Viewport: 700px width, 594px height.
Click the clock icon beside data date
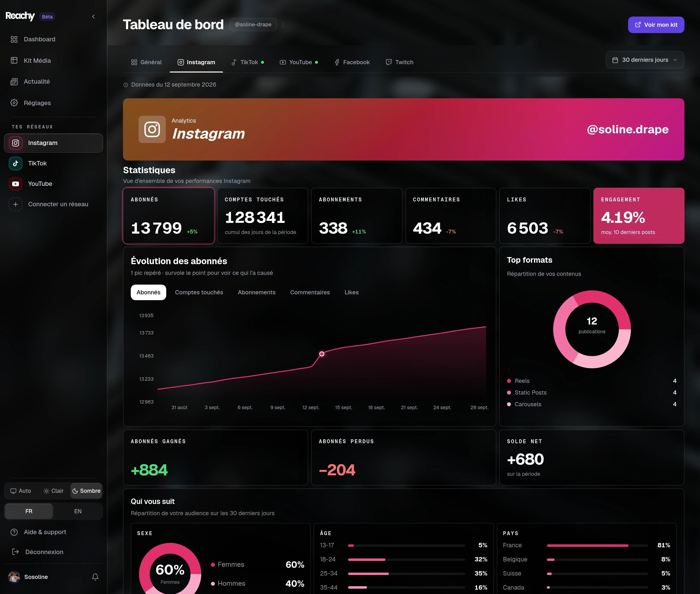125,85
